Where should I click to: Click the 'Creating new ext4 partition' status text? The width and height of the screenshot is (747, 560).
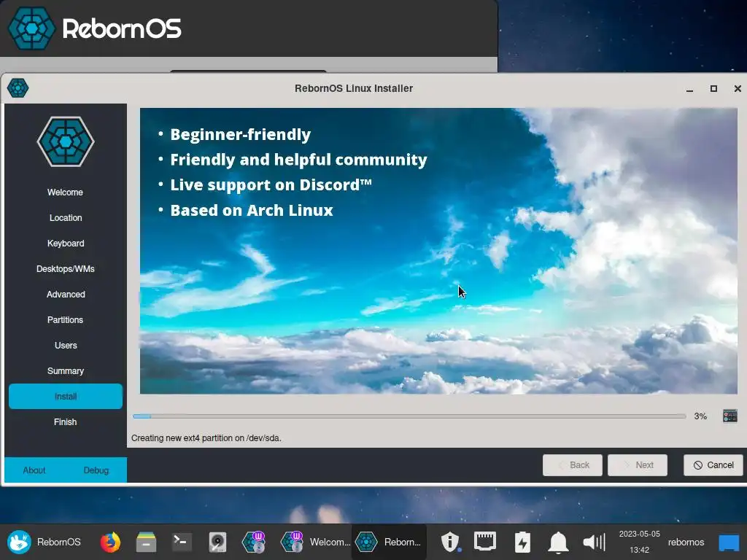coord(206,438)
